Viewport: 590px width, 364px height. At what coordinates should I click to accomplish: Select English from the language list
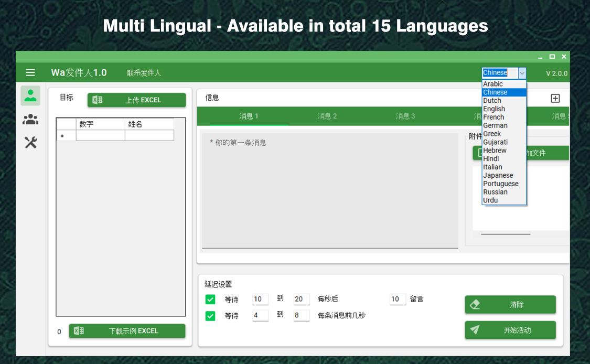[x=494, y=109]
